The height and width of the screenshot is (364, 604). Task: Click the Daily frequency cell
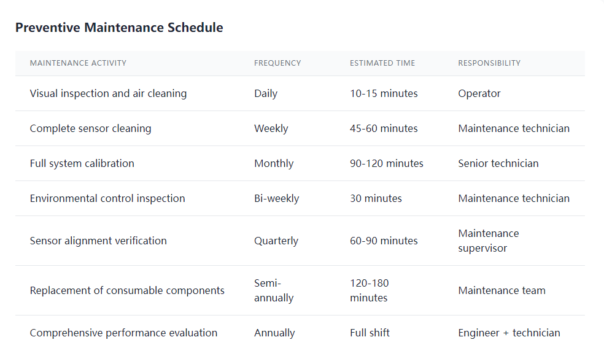[266, 93]
